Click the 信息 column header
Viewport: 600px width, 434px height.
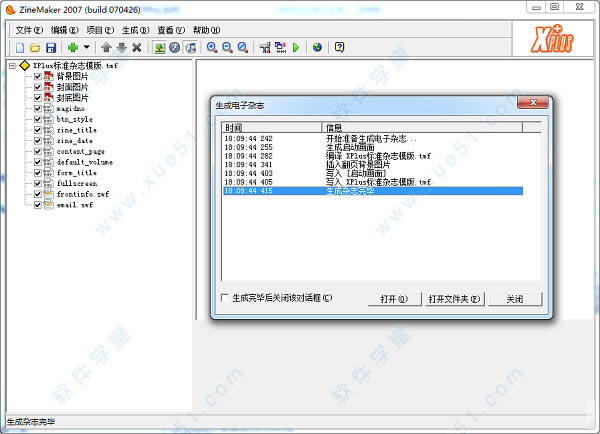[422, 127]
